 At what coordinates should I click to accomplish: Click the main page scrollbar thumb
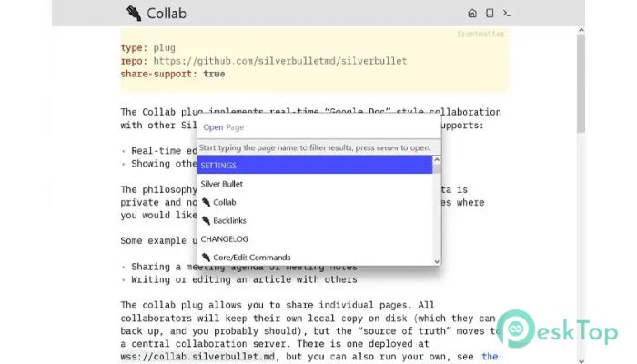(581, 84)
